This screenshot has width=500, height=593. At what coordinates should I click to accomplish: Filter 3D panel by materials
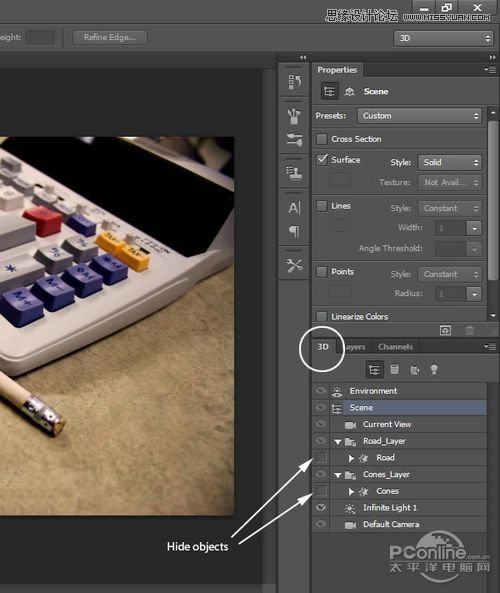(415, 369)
